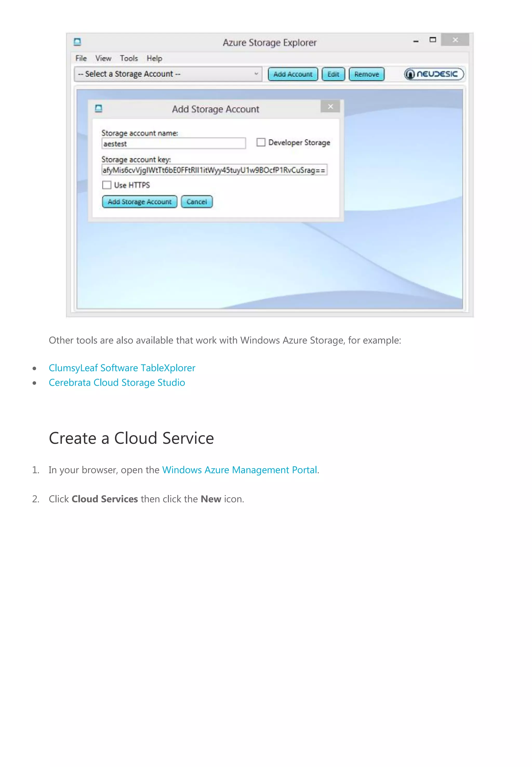Maximize the Azure Storage Explorer window
The height and width of the screenshot is (767, 532).
[x=433, y=40]
